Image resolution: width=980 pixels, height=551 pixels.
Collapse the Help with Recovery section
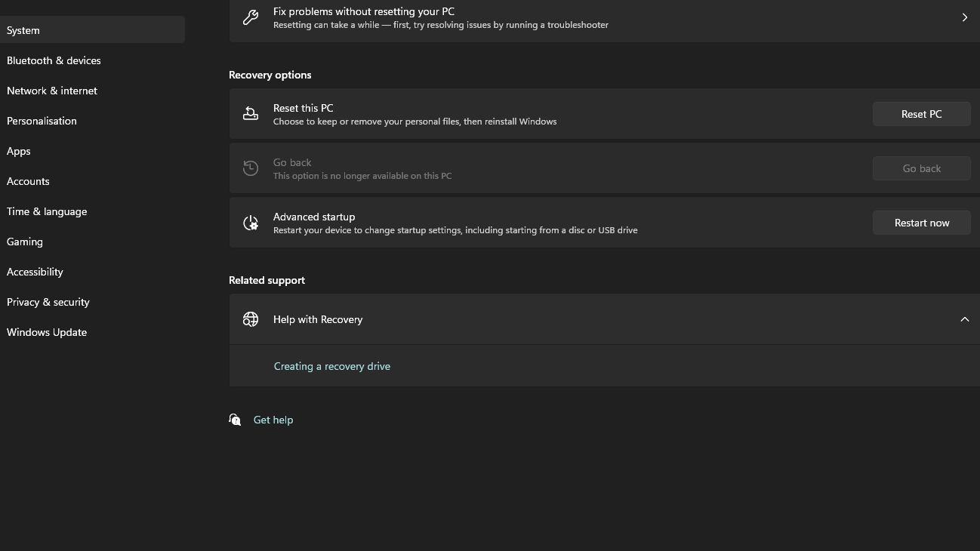click(964, 319)
